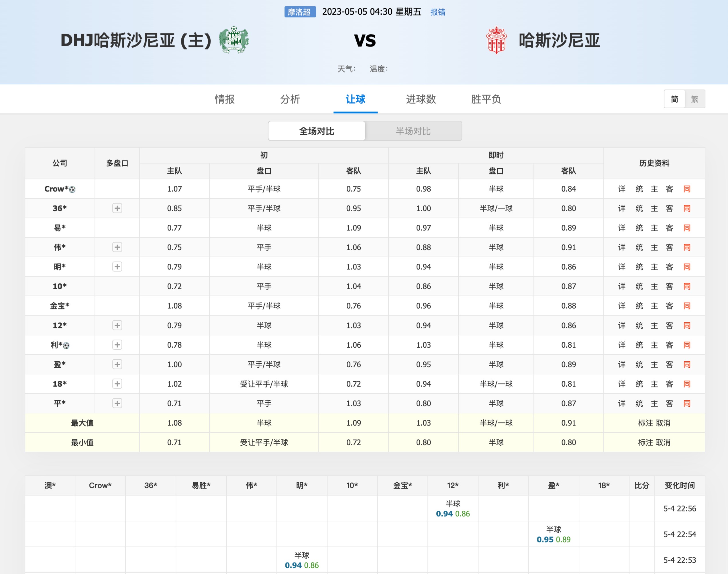Open 统 statistics for 36* row

point(639,208)
